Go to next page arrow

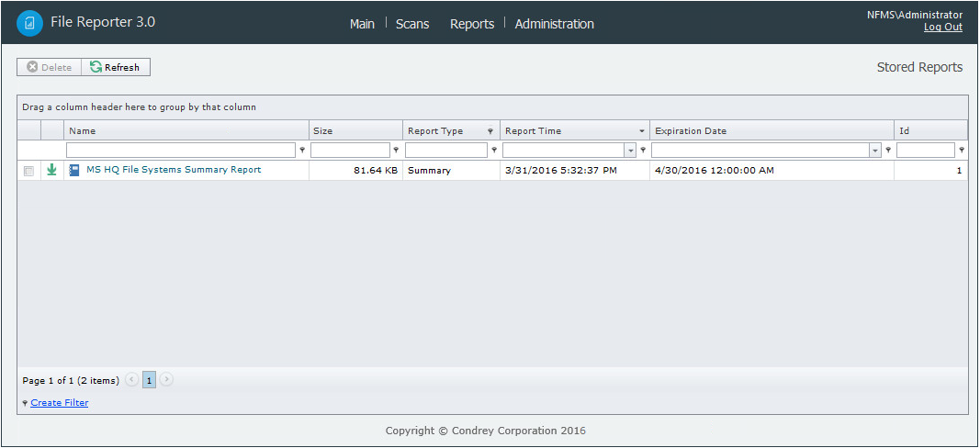pyautogui.click(x=166, y=379)
